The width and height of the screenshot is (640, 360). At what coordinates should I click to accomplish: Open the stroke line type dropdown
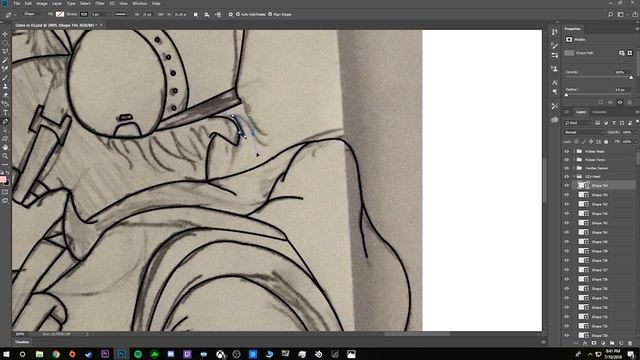click(122, 14)
